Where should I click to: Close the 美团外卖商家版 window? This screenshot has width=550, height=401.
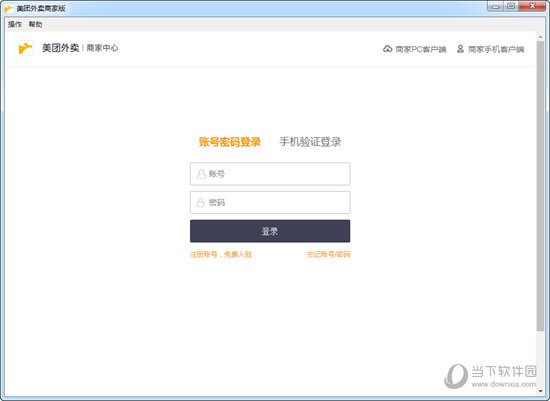pos(532,6)
